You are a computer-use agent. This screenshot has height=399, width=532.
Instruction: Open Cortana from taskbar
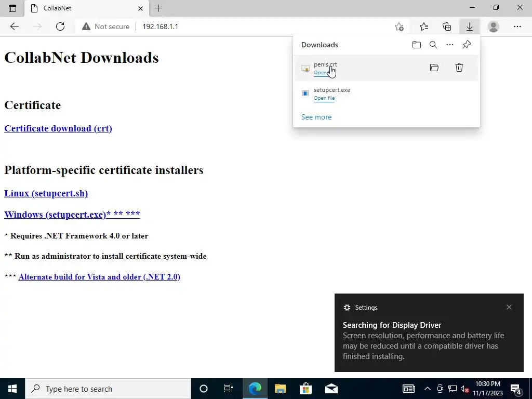tap(203, 389)
